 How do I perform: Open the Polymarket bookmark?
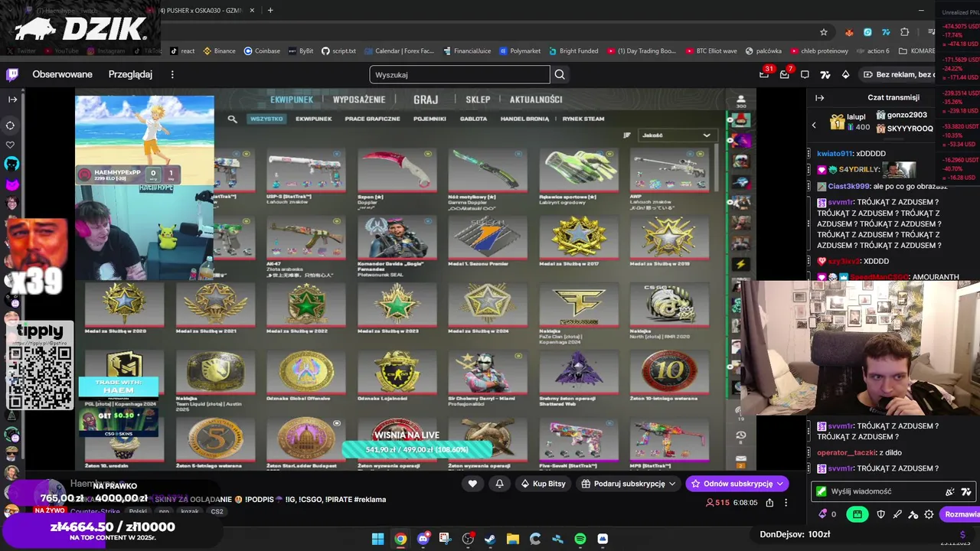(520, 51)
